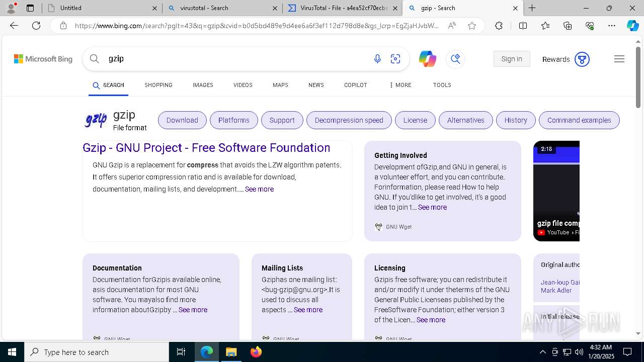
Task: Open the TOOLS search option
Action: (x=442, y=85)
